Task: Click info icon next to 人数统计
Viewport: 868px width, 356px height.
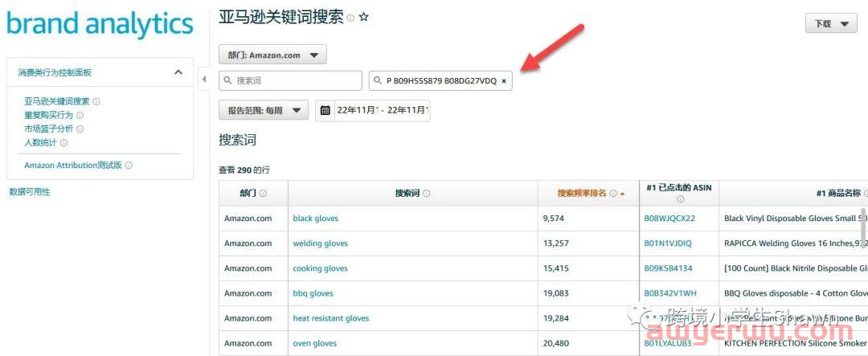Action: (x=63, y=143)
